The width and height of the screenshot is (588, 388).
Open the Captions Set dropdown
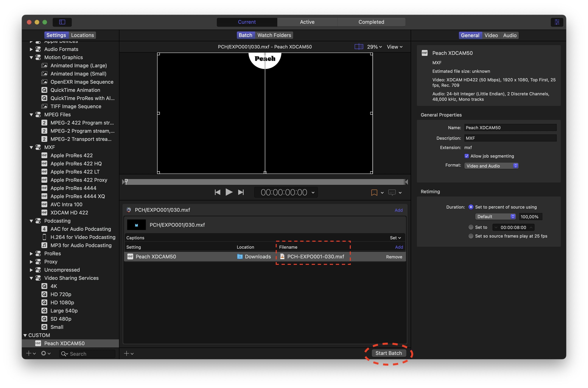(395, 238)
